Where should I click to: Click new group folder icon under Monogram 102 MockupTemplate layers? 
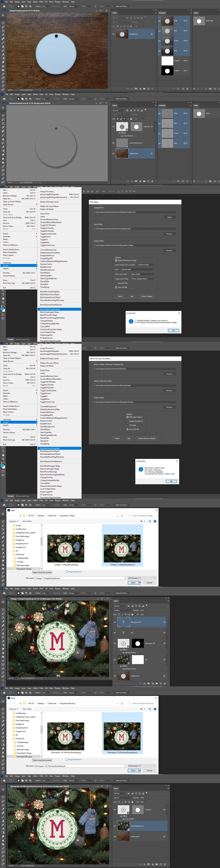pos(156,864)
